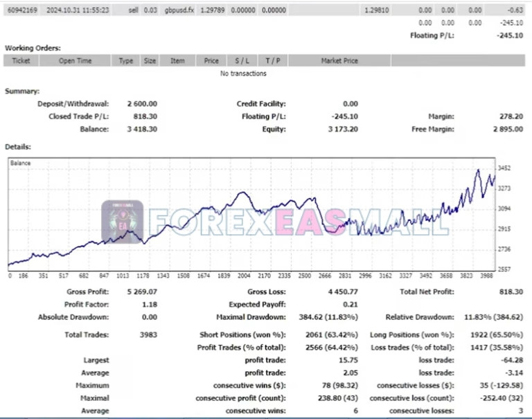Click the 2004 x-axis label on chart
This screenshot has width=532, height=419.
click(x=244, y=276)
